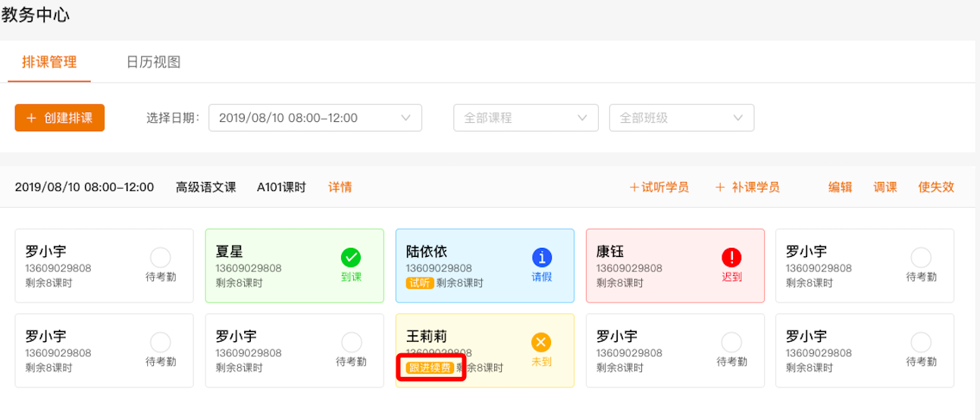The width and height of the screenshot is (980, 420).
Task: Select 待考勤 circle on card right of 康钰
Action: pos(921,258)
